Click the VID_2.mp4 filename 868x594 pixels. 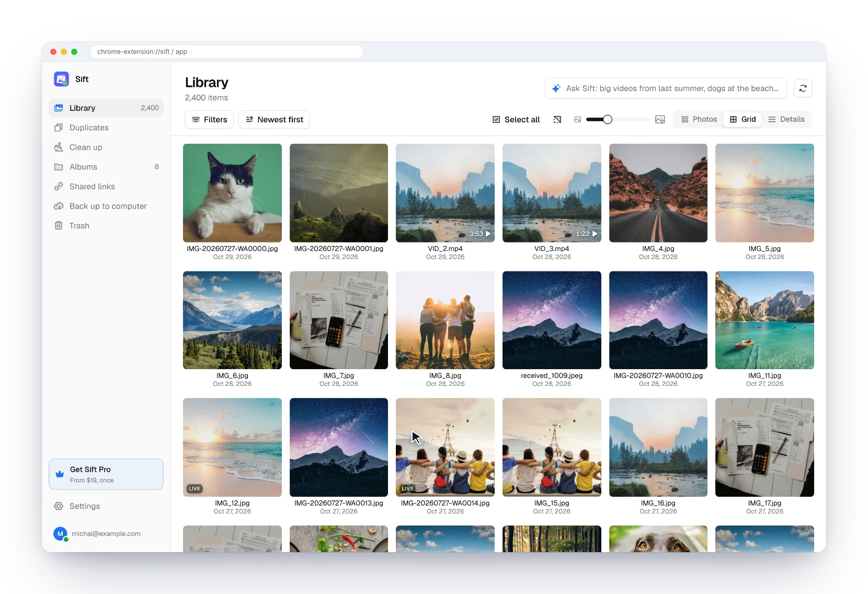(445, 249)
